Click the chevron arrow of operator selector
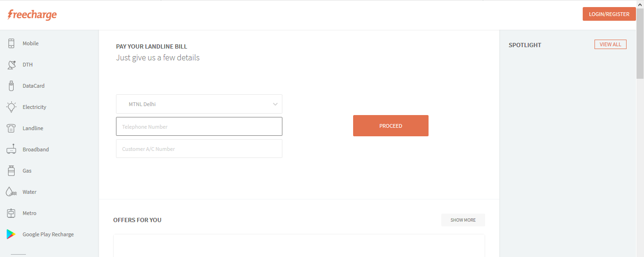This screenshot has height=257, width=644. (x=275, y=104)
